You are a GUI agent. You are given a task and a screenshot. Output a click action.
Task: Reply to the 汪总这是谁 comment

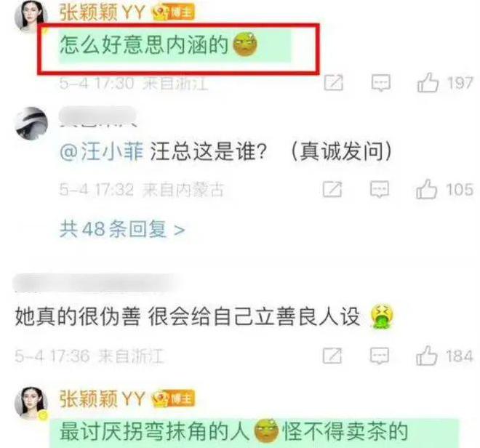tap(380, 189)
